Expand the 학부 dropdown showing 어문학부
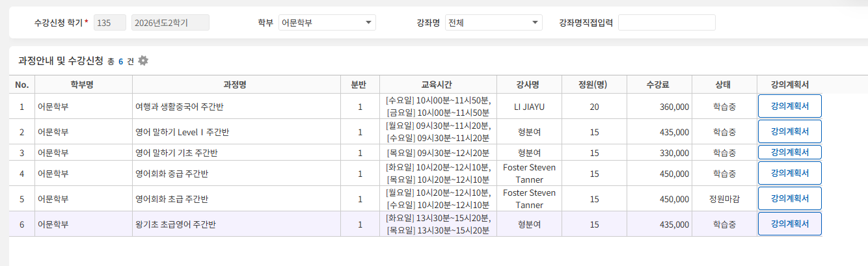 [327, 23]
